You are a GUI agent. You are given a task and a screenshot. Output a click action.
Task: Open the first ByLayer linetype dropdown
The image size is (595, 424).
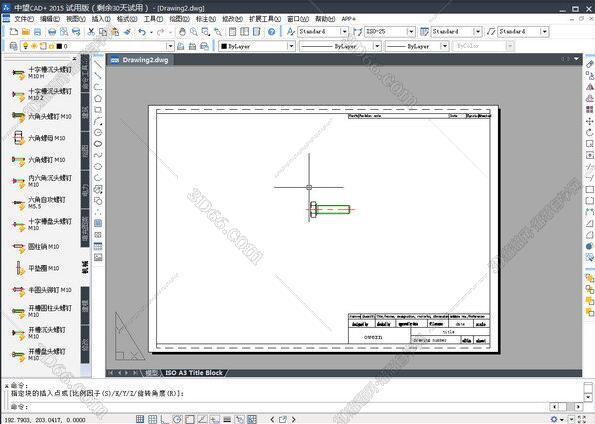pyautogui.click(x=377, y=46)
